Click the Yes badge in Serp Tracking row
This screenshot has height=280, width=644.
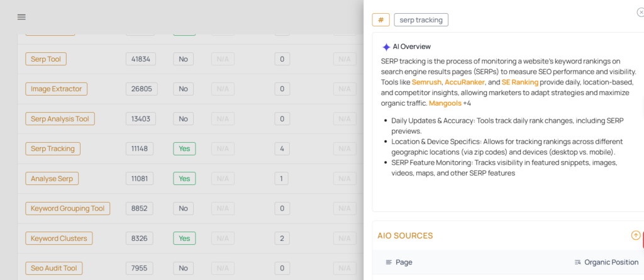184,149
